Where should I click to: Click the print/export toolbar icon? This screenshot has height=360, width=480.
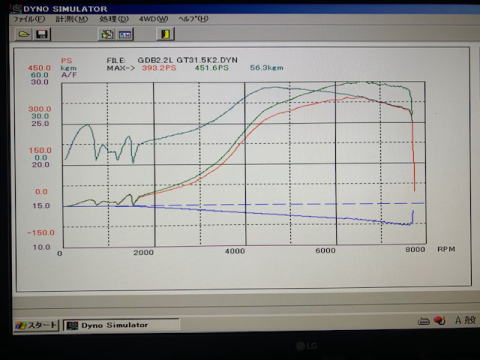point(107,34)
